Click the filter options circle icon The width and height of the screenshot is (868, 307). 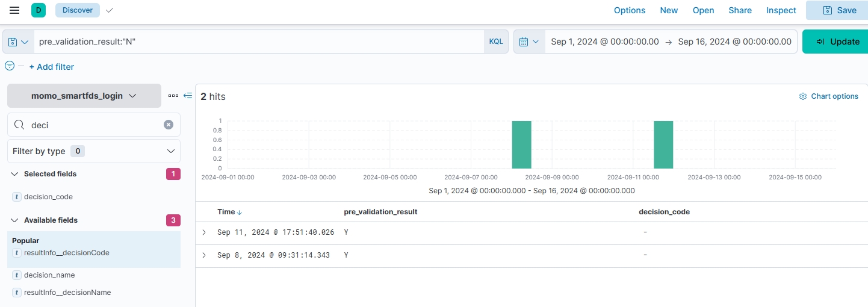click(x=10, y=66)
